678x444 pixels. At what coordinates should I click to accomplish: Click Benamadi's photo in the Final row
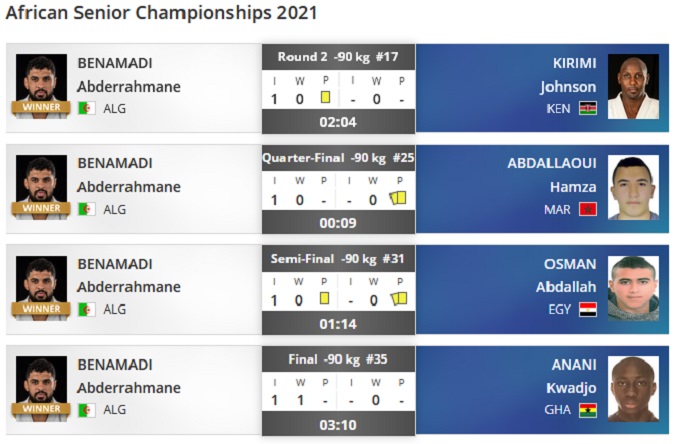42,385
